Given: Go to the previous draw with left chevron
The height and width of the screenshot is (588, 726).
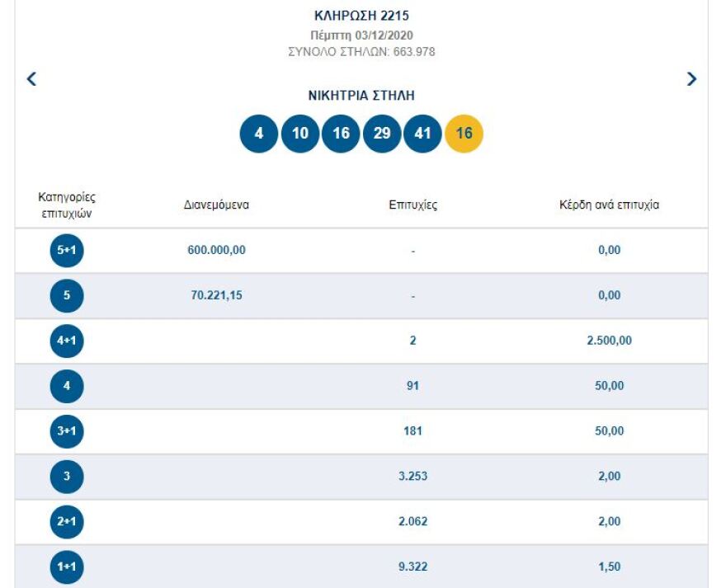Looking at the screenshot, I should [x=31, y=79].
